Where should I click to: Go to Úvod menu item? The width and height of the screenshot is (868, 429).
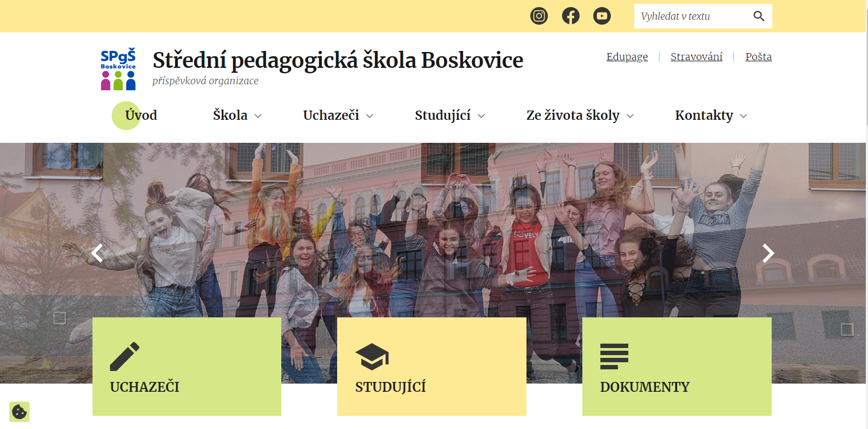141,115
